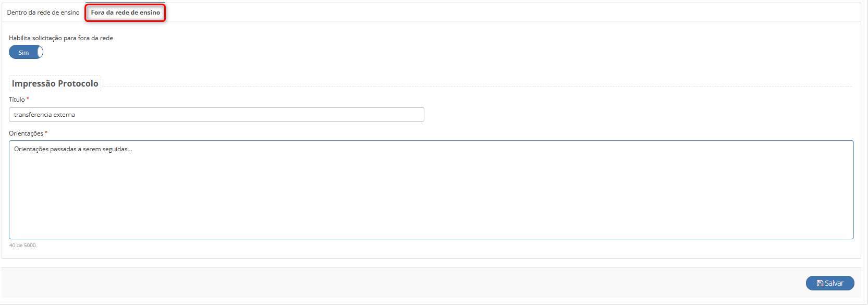Click the white knob of the Sim toggle
The width and height of the screenshot is (868, 305).
coord(40,52)
